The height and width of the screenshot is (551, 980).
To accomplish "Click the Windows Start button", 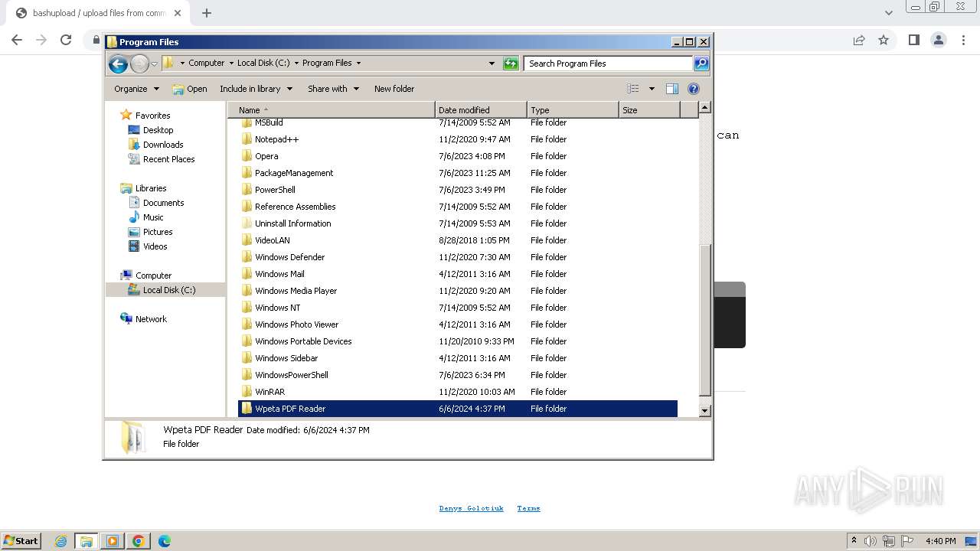I will 21,540.
